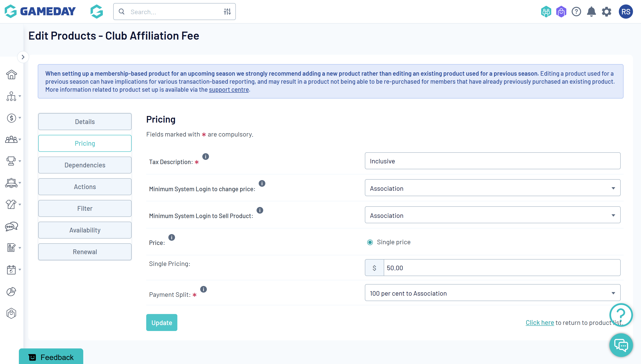Screen dimensions: 641x364
Task: Open Minimum System Login to change price dropdown
Action: click(492, 188)
